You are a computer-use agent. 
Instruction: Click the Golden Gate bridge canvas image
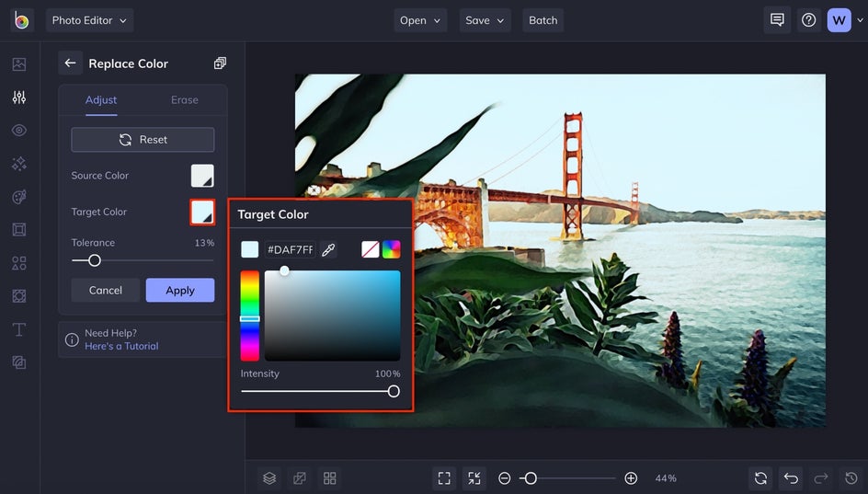point(560,250)
